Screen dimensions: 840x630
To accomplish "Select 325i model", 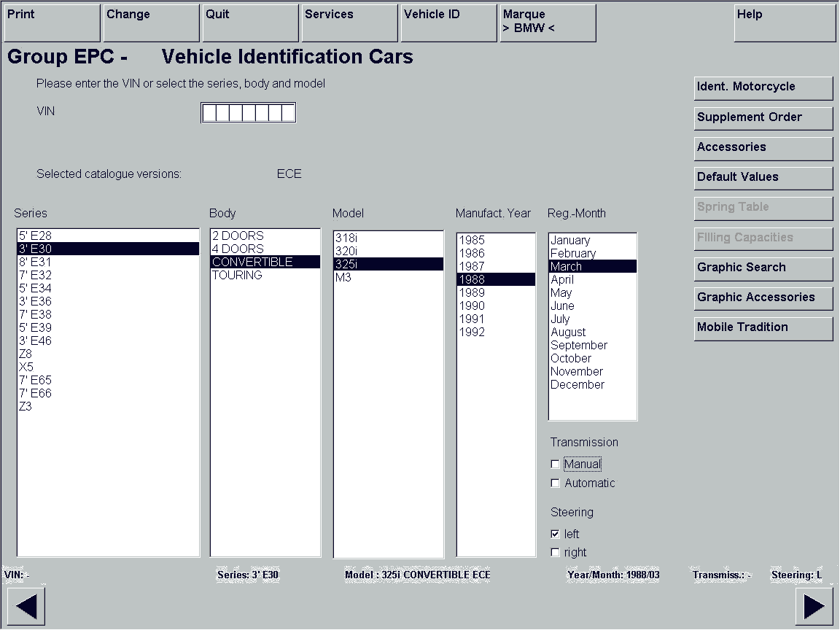I will click(x=389, y=264).
